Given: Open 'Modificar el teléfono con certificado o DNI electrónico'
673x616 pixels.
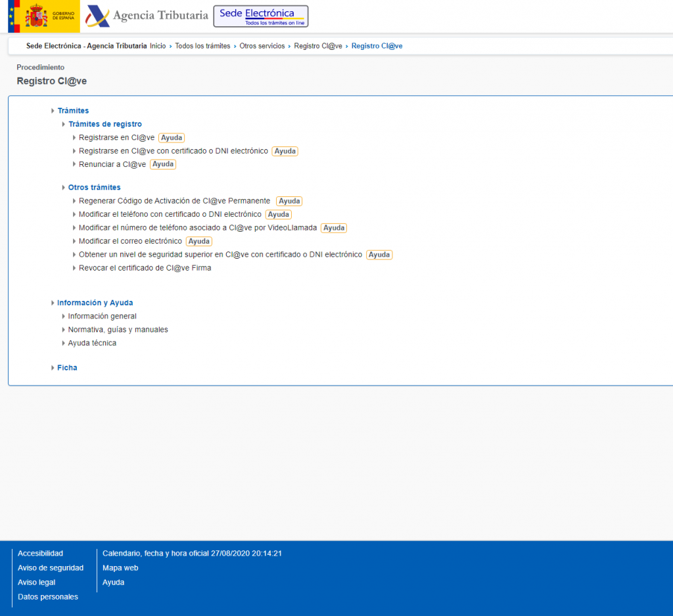Looking at the screenshot, I should pyautogui.click(x=170, y=214).
